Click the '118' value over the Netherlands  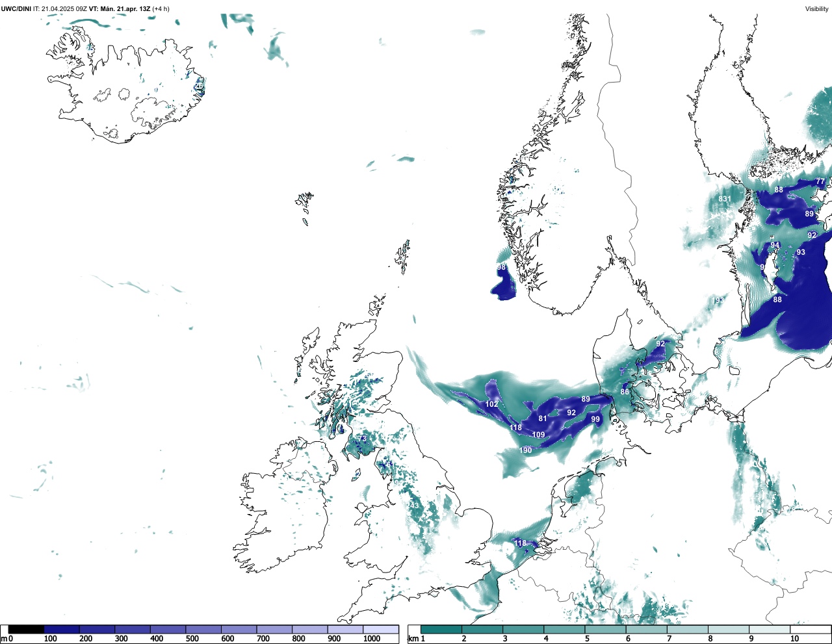[x=521, y=543]
